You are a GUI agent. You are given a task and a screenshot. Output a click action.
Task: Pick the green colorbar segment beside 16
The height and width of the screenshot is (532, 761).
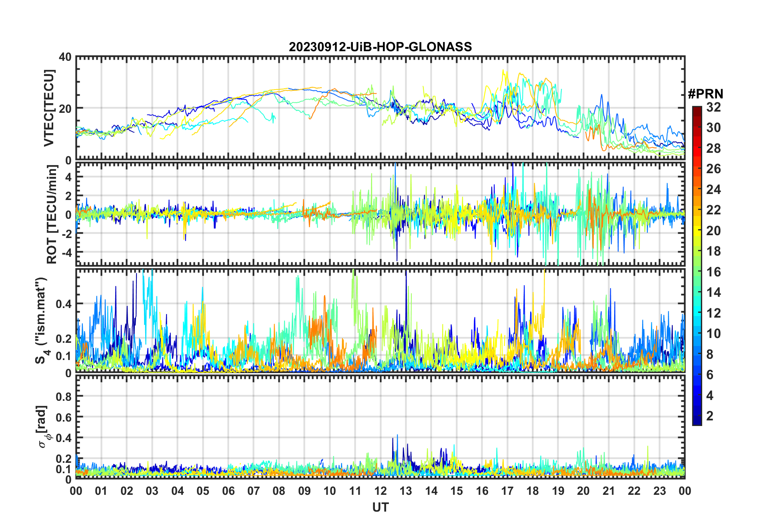[697, 272]
